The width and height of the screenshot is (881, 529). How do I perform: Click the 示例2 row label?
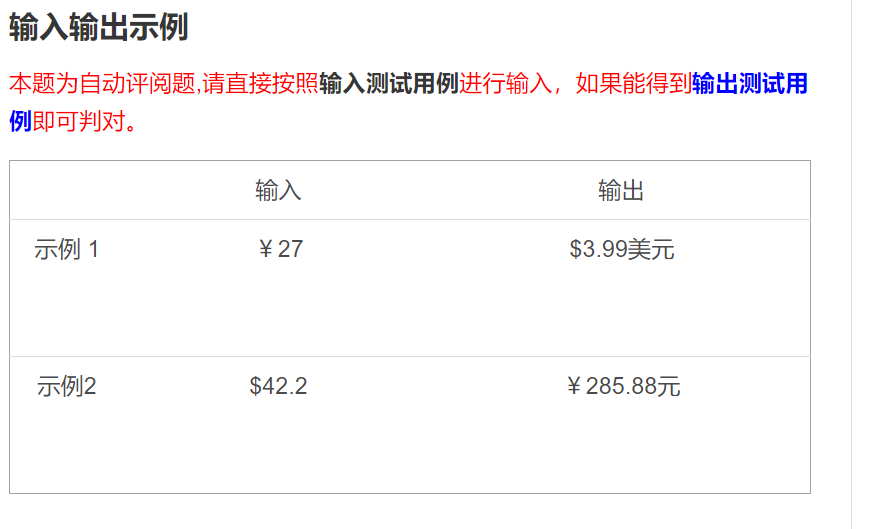(x=66, y=386)
